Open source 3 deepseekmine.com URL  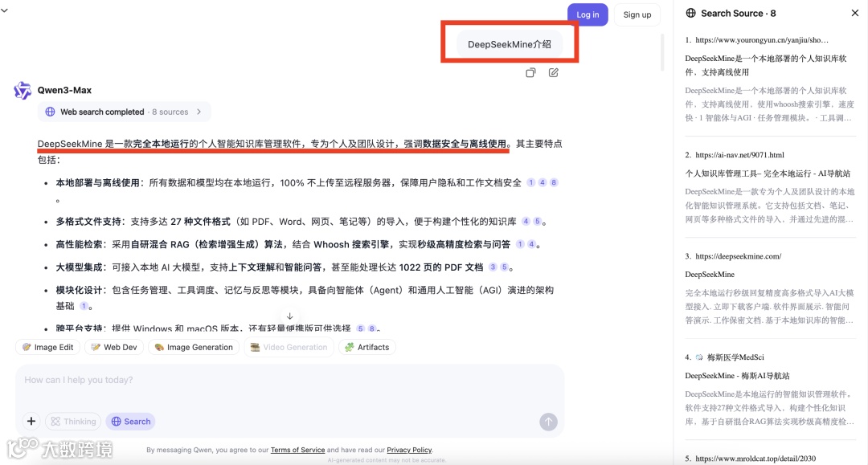tap(738, 256)
